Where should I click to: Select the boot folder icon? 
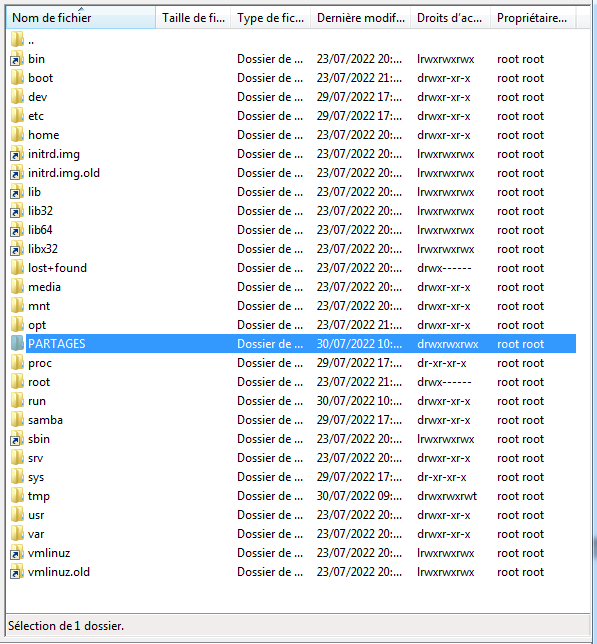coord(17,78)
